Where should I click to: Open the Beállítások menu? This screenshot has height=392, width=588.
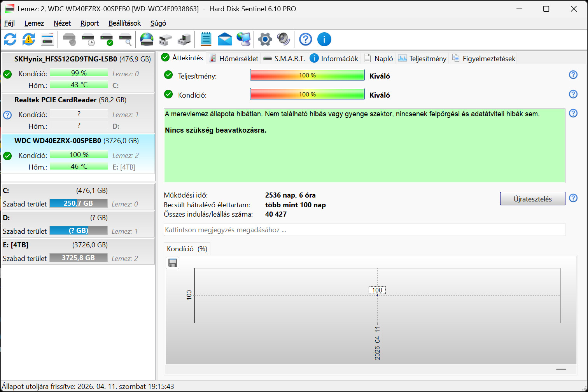[124, 23]
